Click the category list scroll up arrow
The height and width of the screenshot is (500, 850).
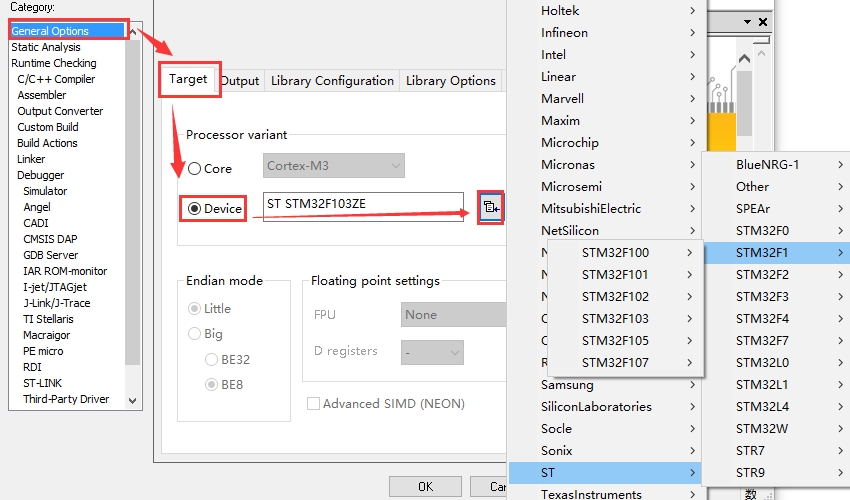pos(133,32)
